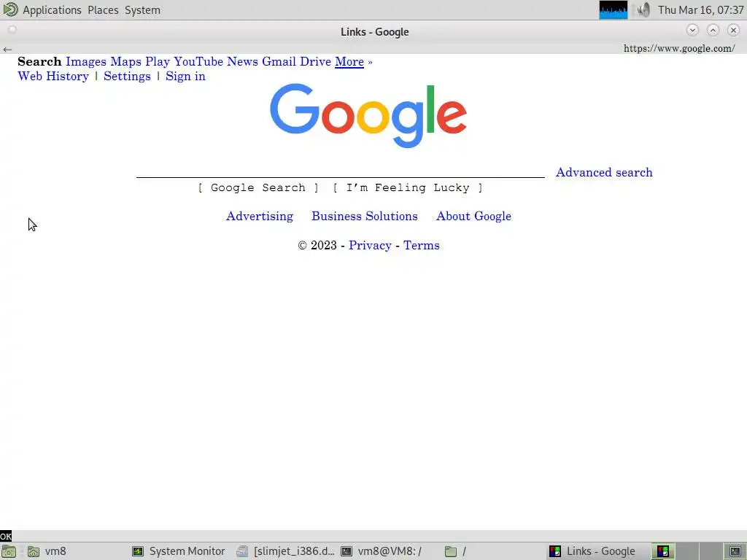
Task: Click the Google logo image
Action: [368, 116]
